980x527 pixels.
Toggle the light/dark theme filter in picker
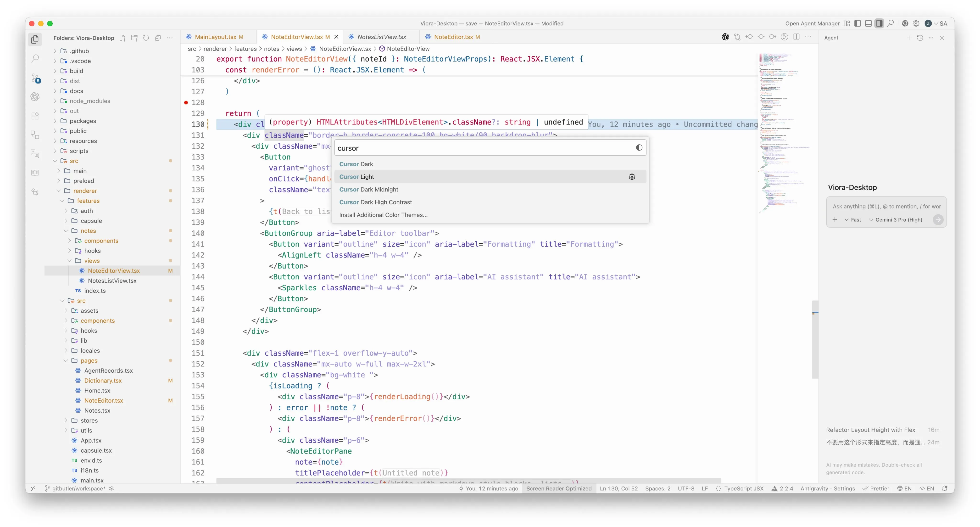click(639, 148)
